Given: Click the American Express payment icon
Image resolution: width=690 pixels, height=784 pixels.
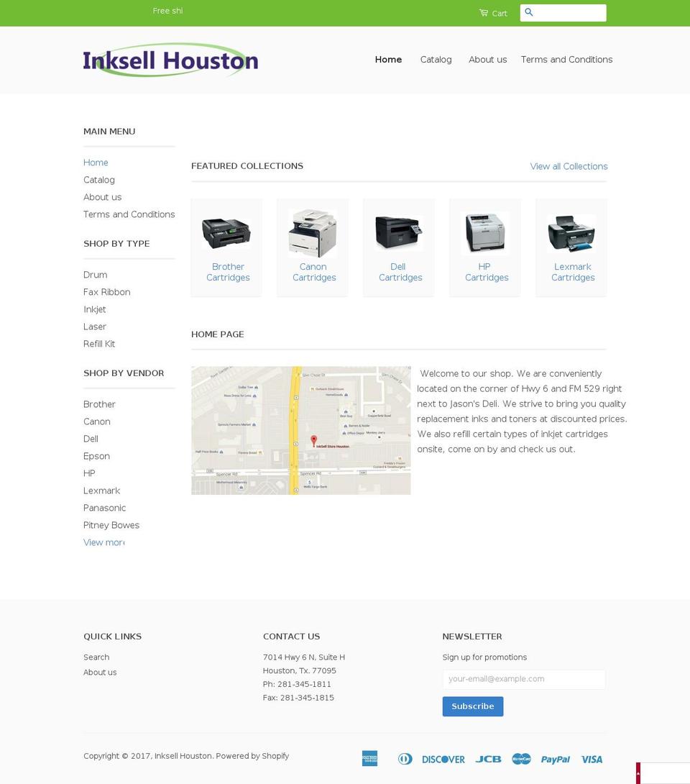Looking at the screenshot, I should (369, 759).
